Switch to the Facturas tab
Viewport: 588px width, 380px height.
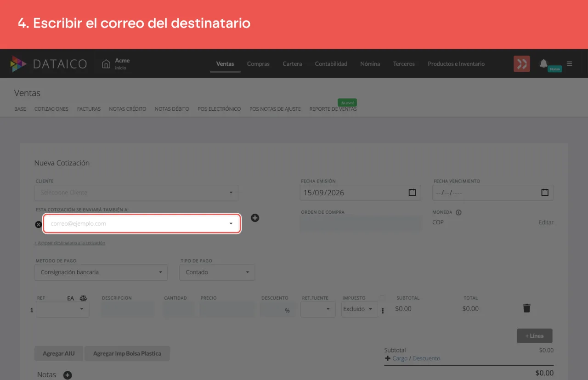89,109
